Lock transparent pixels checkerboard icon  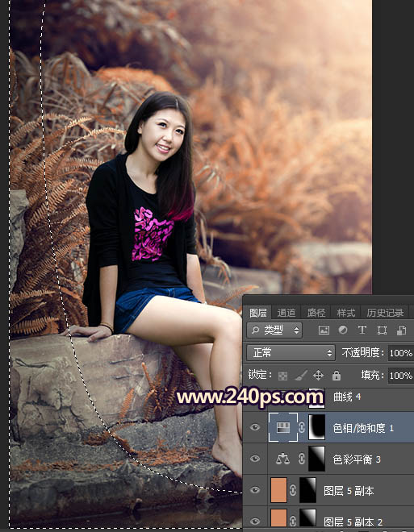[282, 376]
